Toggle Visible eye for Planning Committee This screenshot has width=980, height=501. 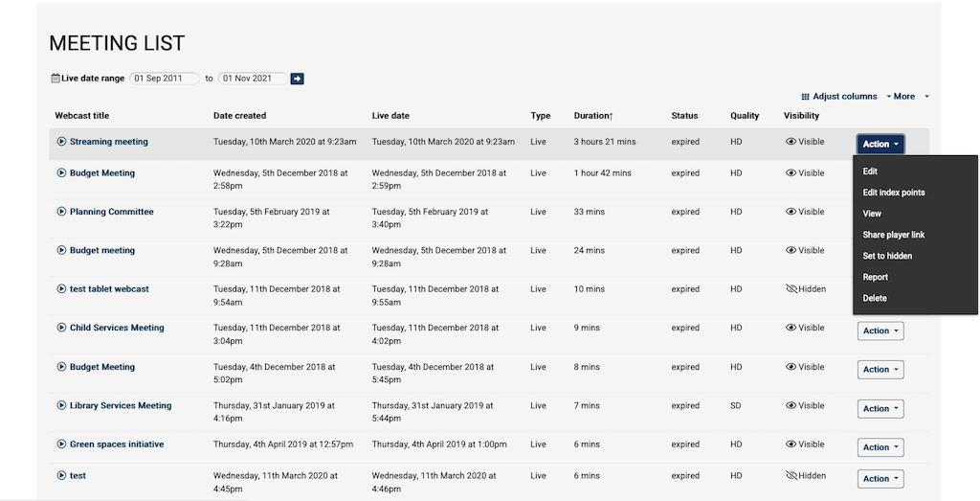click(791, 212)
